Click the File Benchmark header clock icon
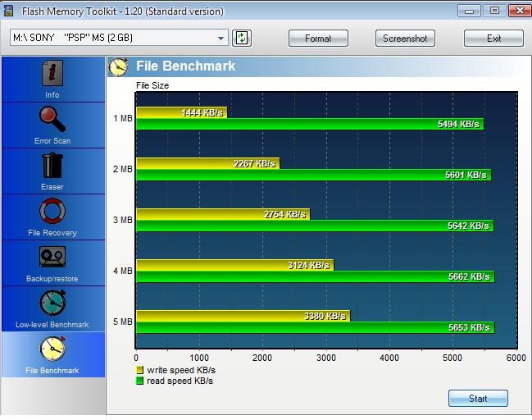The width and height of the screenshot is (532, 420). click(119, 66)
